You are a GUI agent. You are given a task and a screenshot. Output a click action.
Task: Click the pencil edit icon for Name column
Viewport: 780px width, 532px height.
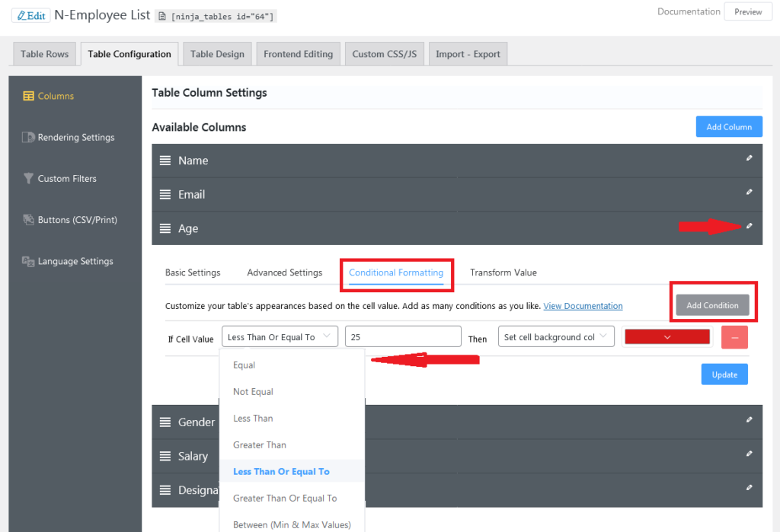click(x=749, y=158)
